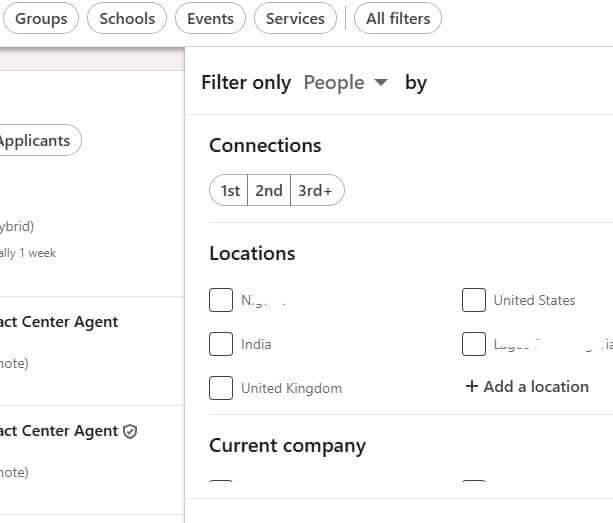Select the 1st connections filter
Viewport: 613px width, 523px height.
[x=229, y=190]
